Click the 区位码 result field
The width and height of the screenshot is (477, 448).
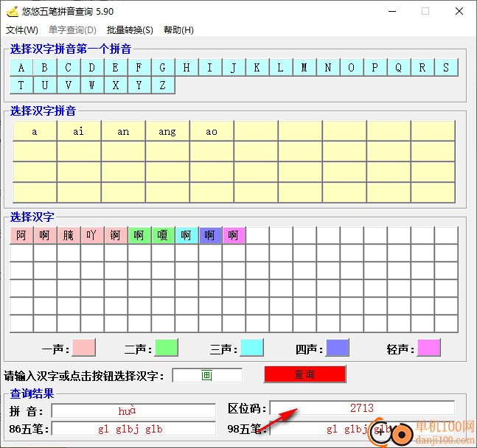click(x=362, y=408)
